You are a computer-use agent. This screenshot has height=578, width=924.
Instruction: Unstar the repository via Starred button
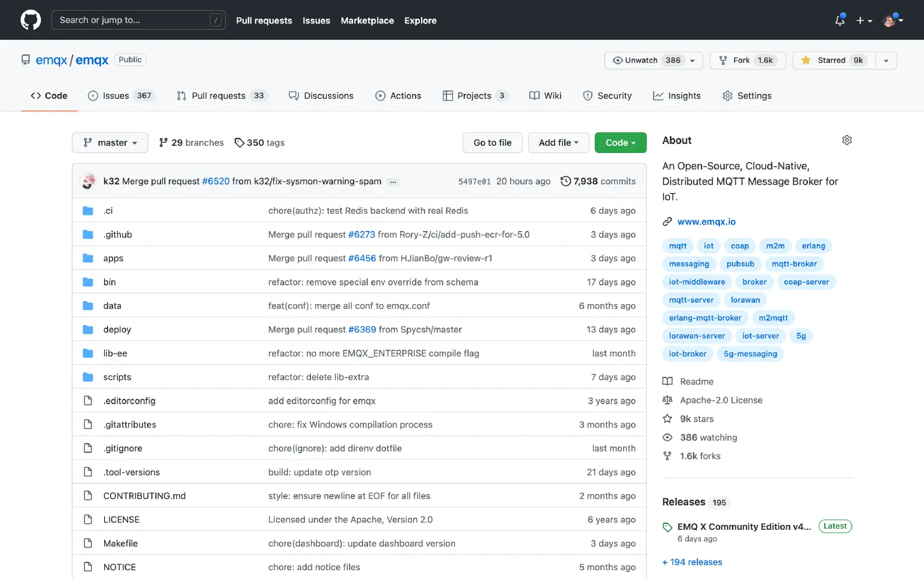tap(833, 60)
